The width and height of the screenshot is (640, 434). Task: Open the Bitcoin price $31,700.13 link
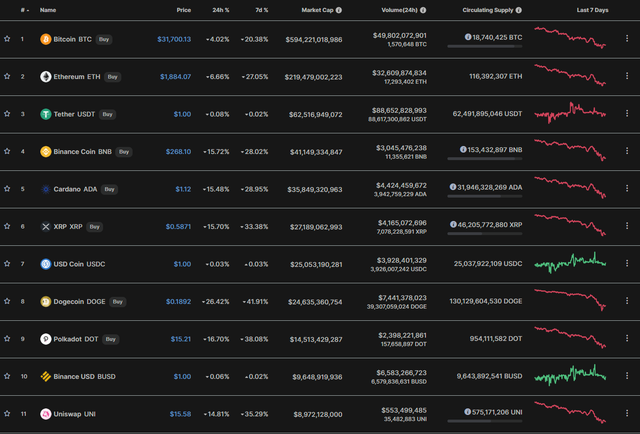(174, 39)
